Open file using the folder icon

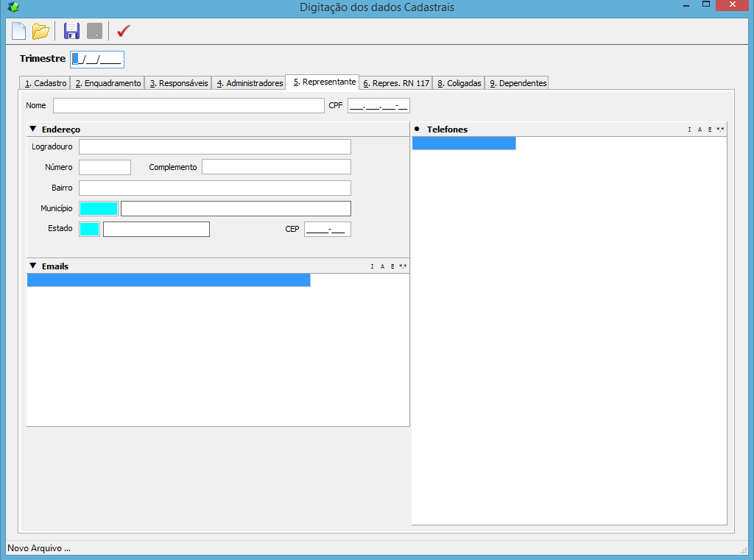(41, 31)
